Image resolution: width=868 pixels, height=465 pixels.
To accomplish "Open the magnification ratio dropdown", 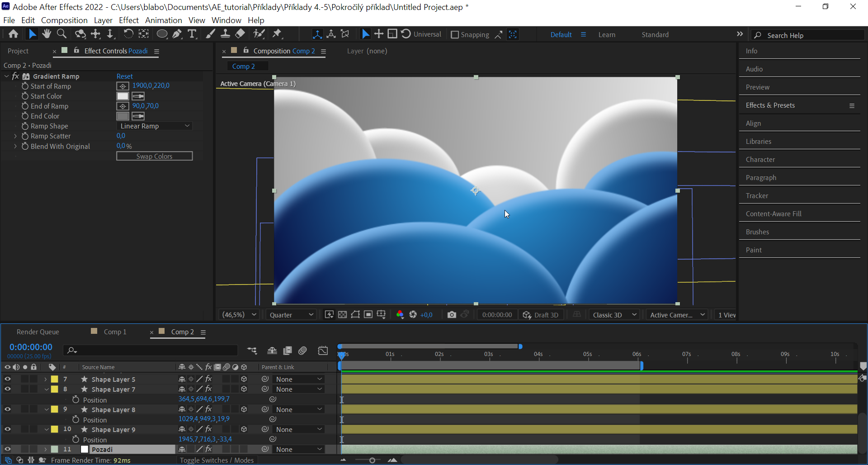I will tap(239, 314).
